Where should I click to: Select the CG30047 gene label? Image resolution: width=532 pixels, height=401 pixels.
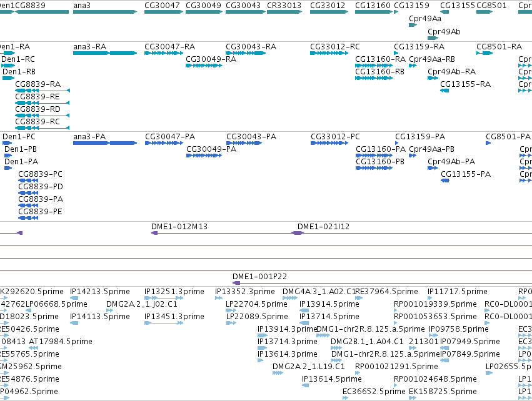tap(162, 6)
